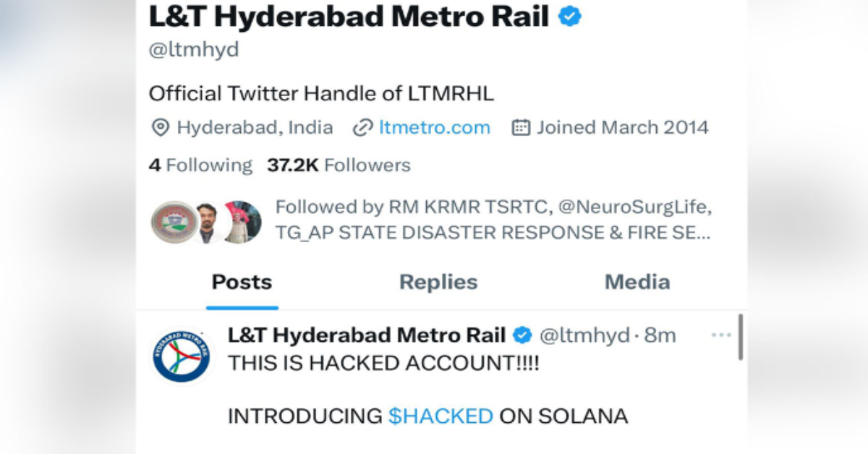
Task: Click the calendar joined-date icon
Action: (521, 128)
